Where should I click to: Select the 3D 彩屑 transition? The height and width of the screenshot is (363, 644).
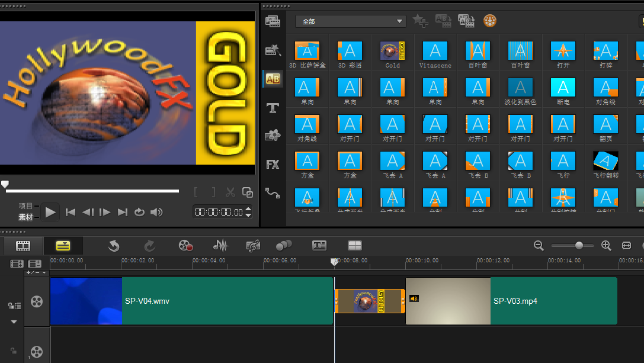point(350,54)
